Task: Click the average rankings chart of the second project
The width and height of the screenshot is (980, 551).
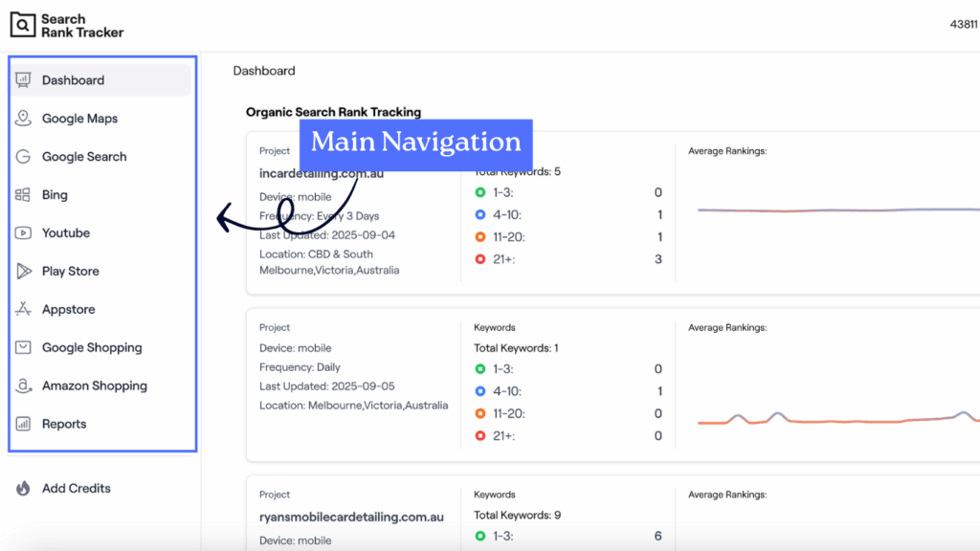Action: [837, 419]
